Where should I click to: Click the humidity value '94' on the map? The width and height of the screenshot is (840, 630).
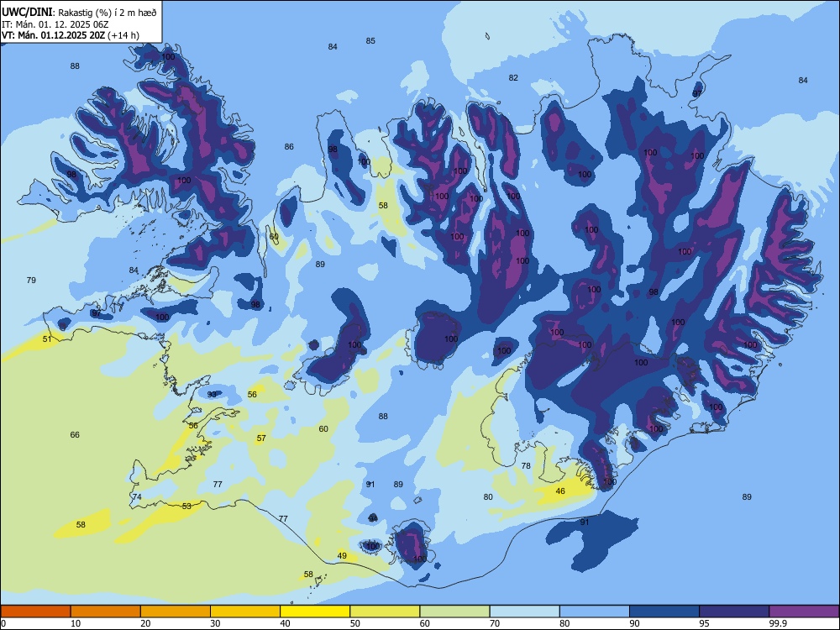(373, 518)
